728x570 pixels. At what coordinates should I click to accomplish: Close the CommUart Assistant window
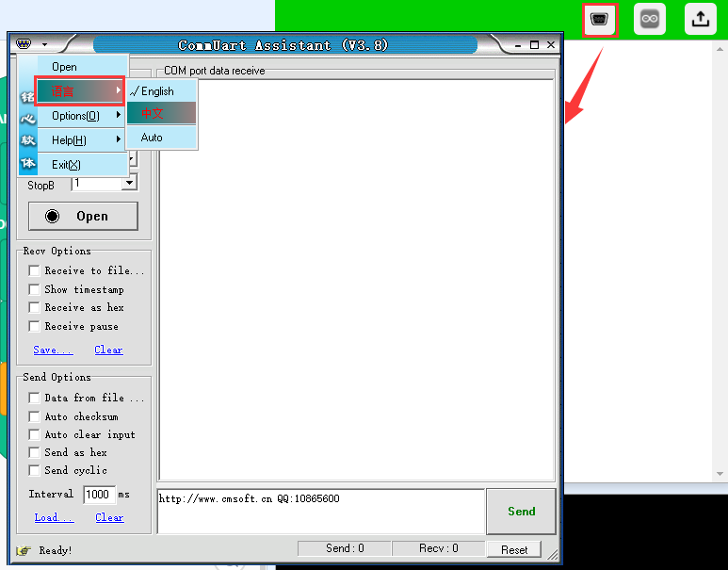tap(551, 44)
